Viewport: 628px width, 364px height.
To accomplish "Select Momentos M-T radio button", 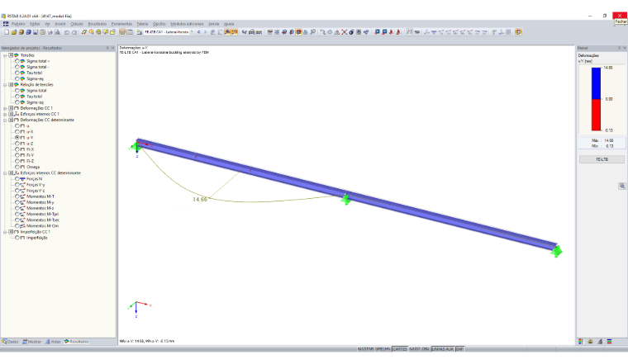I will click(17, 196).
